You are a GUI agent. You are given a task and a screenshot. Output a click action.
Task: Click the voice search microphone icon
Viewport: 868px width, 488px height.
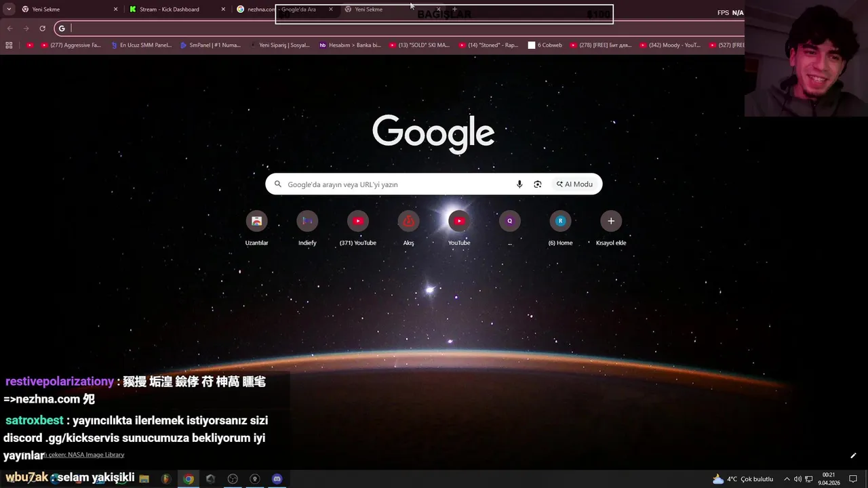point(519,184)
